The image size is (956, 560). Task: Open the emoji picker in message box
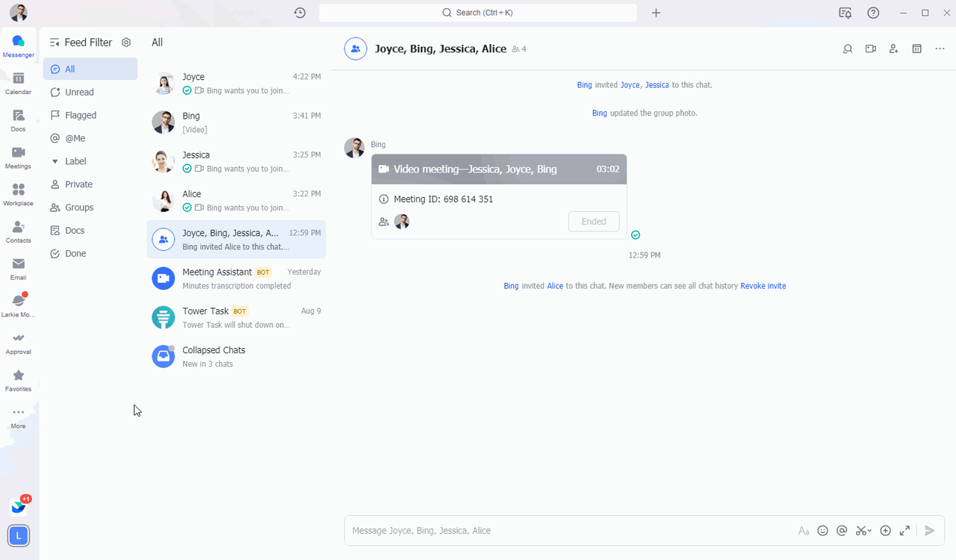pyautogui.click(x=822, y=531)
